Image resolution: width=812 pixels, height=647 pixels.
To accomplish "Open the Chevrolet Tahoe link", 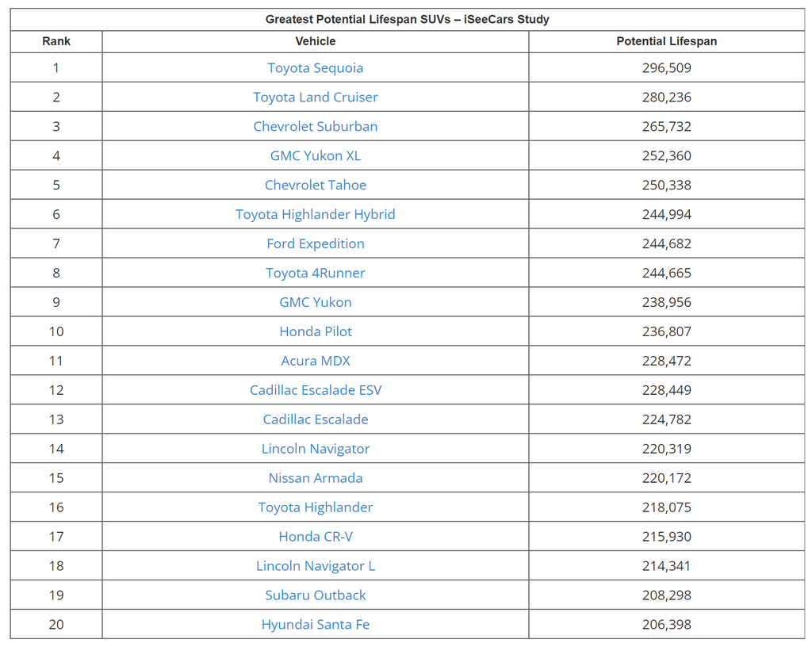I will point(315,186).
